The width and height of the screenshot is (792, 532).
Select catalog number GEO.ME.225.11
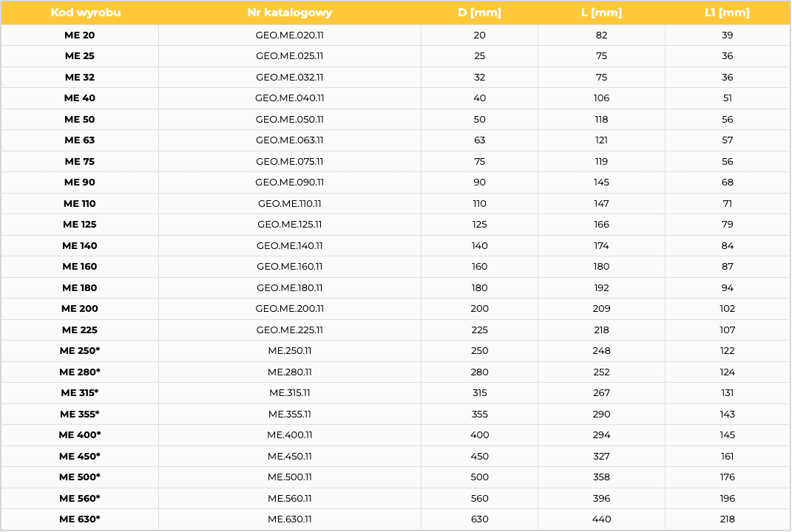pos(289,330)
